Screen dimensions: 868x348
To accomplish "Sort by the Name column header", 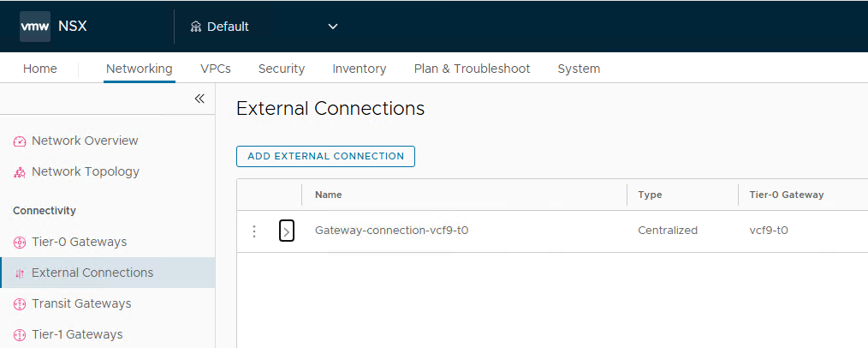I will pyautogui.click(x=329, y=195).
